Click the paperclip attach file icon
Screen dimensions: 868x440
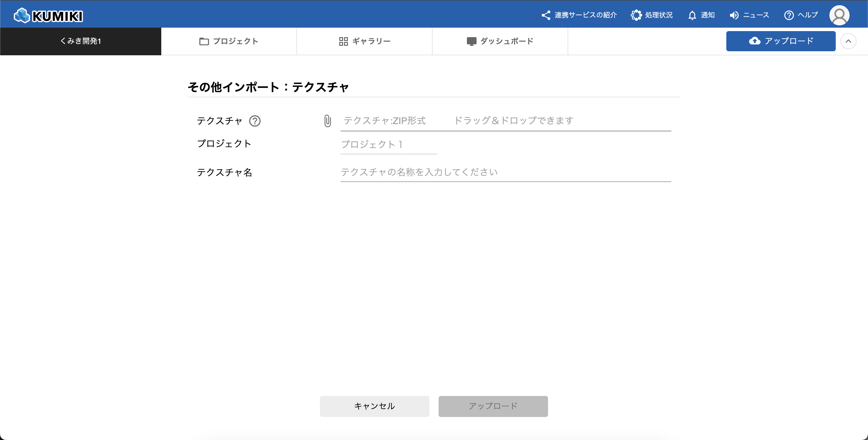[327, 121]
